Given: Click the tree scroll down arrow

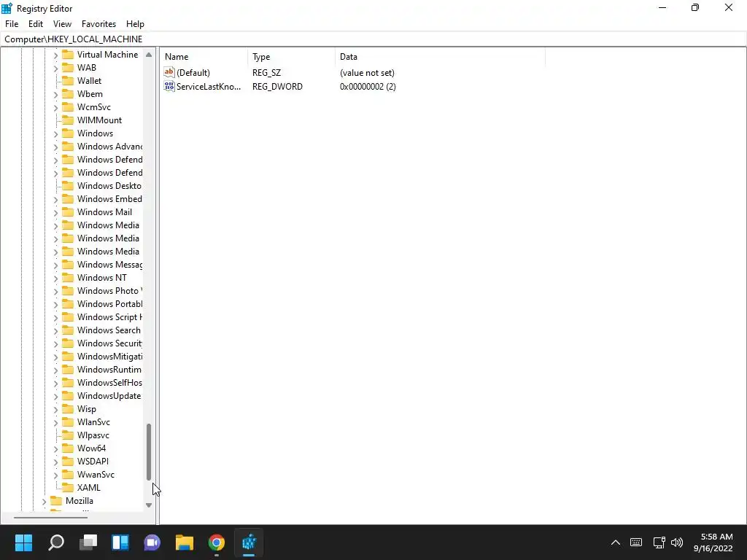Looking at the screenshot, I should pos(149,505).
